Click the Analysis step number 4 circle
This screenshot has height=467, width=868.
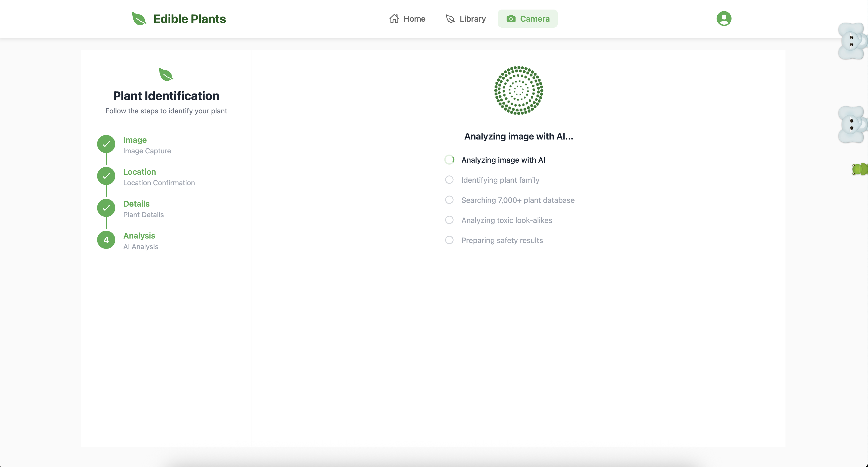tap(106, 240)
